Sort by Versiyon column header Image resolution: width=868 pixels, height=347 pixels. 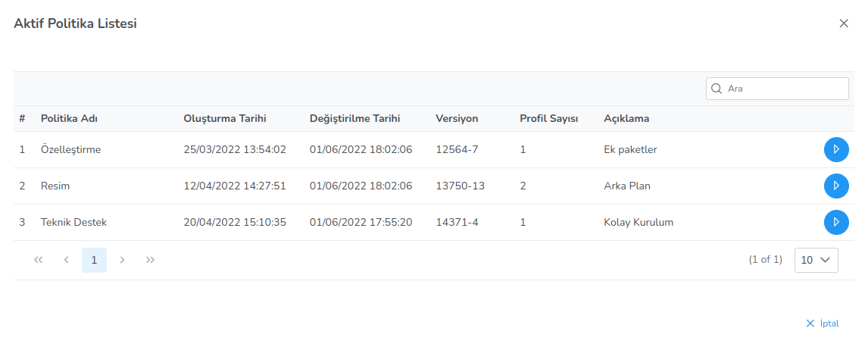click(x=457, y=119)
